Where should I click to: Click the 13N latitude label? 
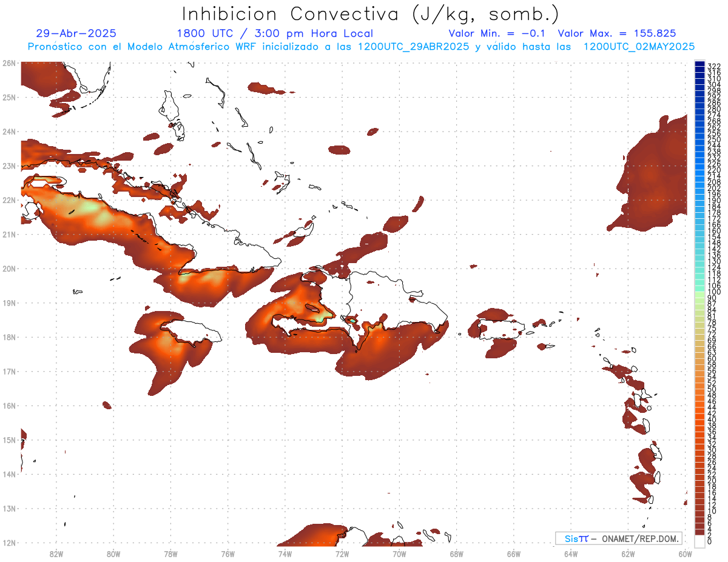[x=8, y=508]
